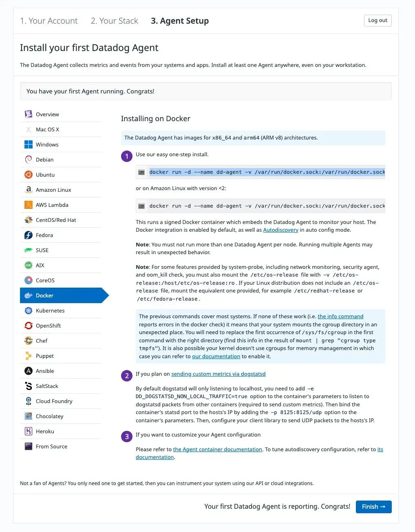Select the AWS Lambda orange icon

pos(29,205)
